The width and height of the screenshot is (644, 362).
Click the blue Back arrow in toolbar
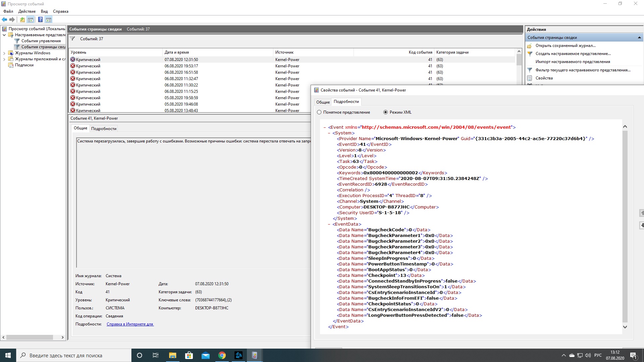tap(4, 19)
